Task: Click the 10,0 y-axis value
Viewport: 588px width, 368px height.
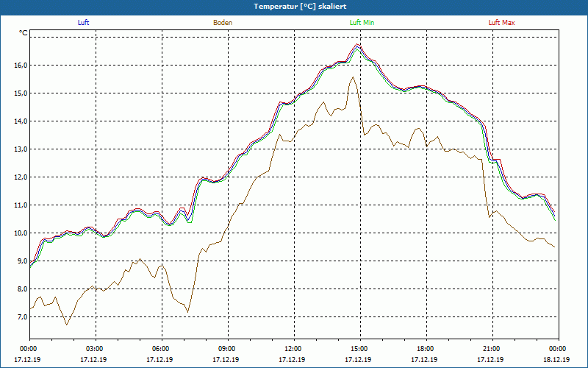Action: coord(21,233)
